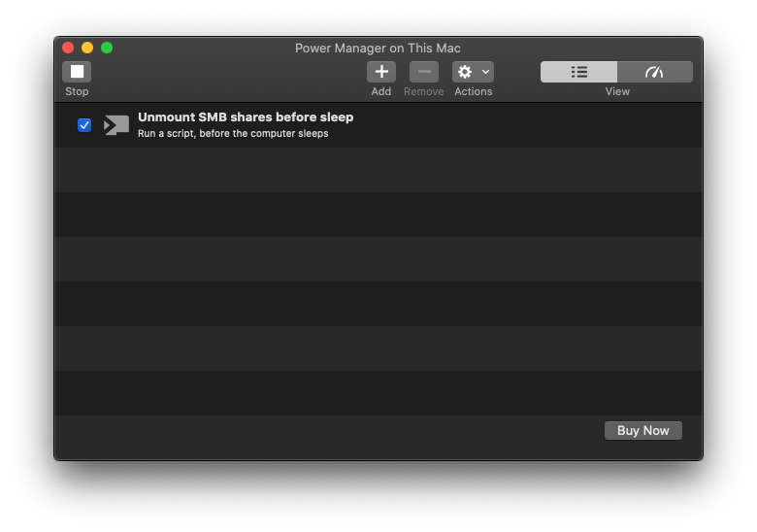Click the Actions label in toolbar

(473, 92)
